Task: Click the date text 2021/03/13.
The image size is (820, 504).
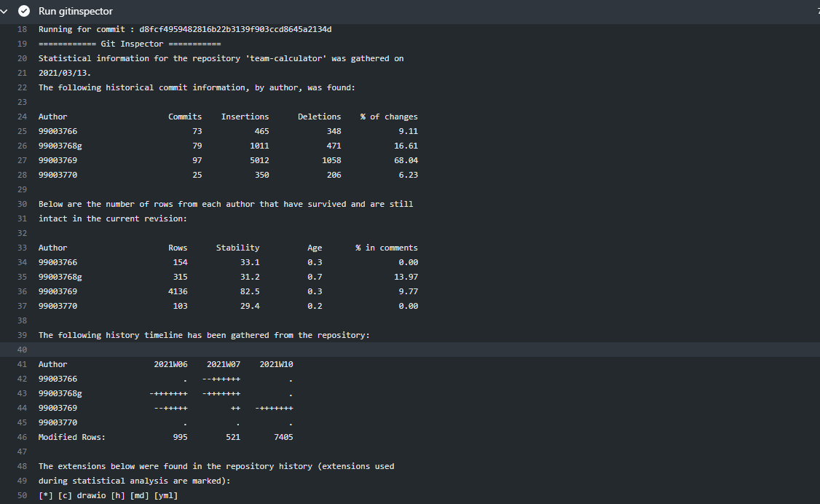Action: click(64, 73)
